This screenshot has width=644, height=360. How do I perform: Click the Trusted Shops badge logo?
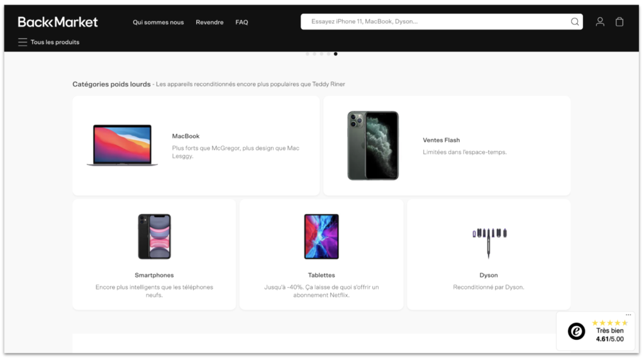tap(576, 331)
